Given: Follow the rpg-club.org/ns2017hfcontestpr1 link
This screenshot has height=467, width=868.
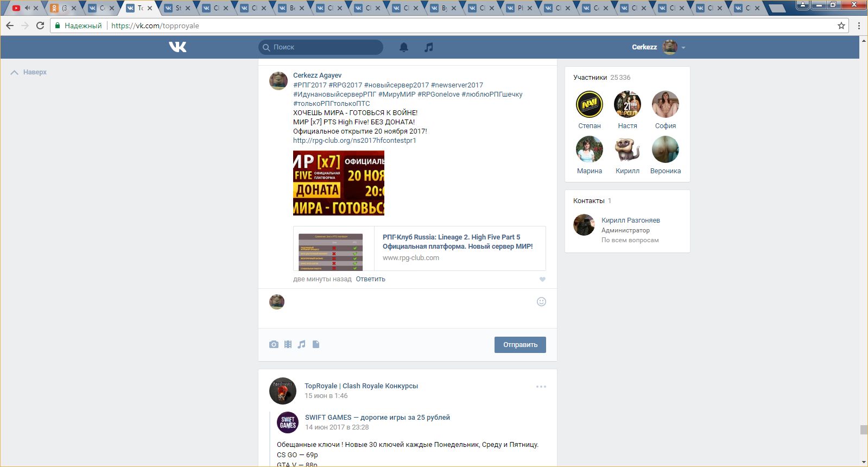Looking at the screenshot, I should click(354, 141).
